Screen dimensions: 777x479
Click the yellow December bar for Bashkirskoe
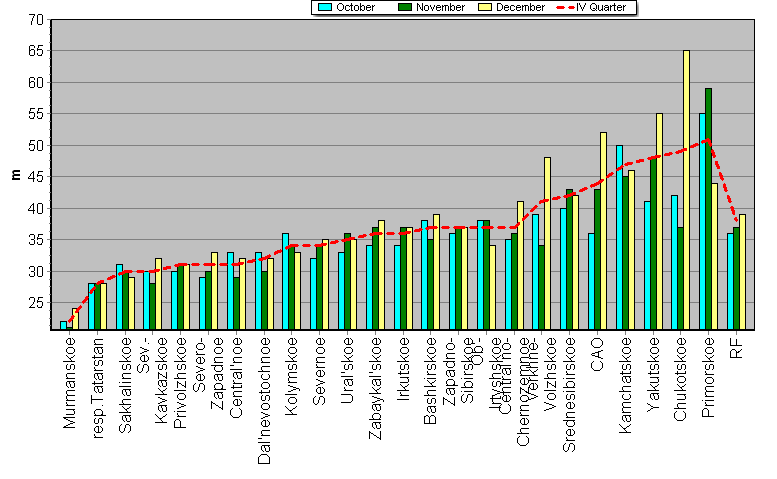pyautogui.click(x=437, y=272)
